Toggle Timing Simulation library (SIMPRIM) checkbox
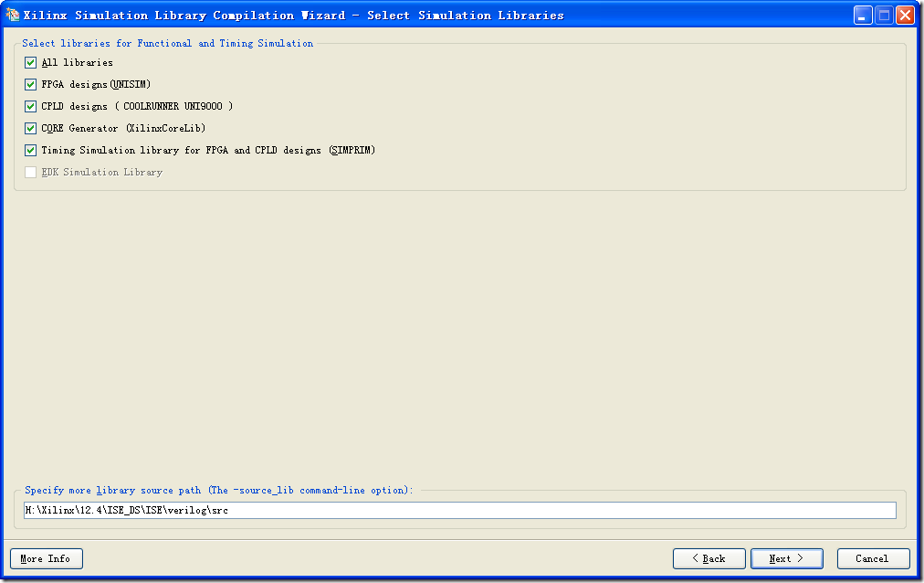Image resolution: width=924 pixels, height=583 pixels. tap(31, 150)
